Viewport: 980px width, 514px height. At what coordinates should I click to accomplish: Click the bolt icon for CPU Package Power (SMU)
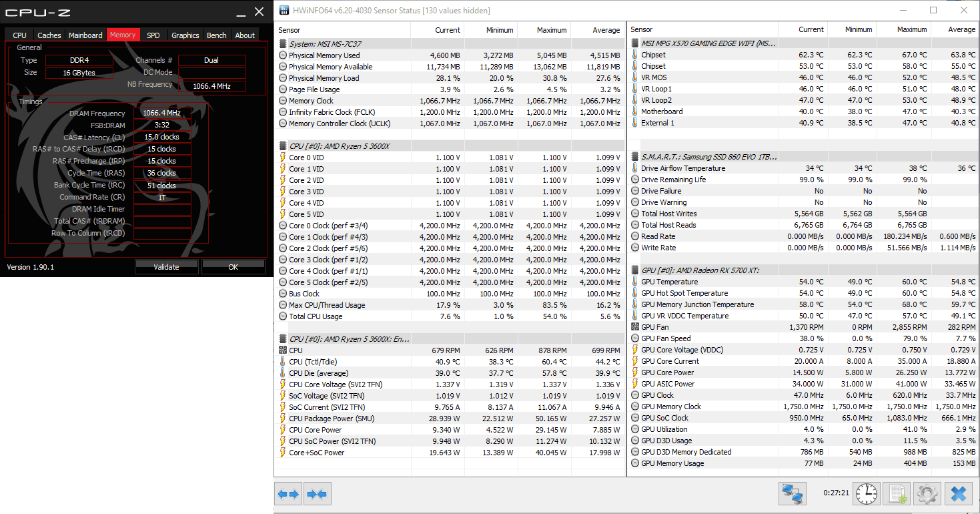pyautogui.click(x=283, y=419)
